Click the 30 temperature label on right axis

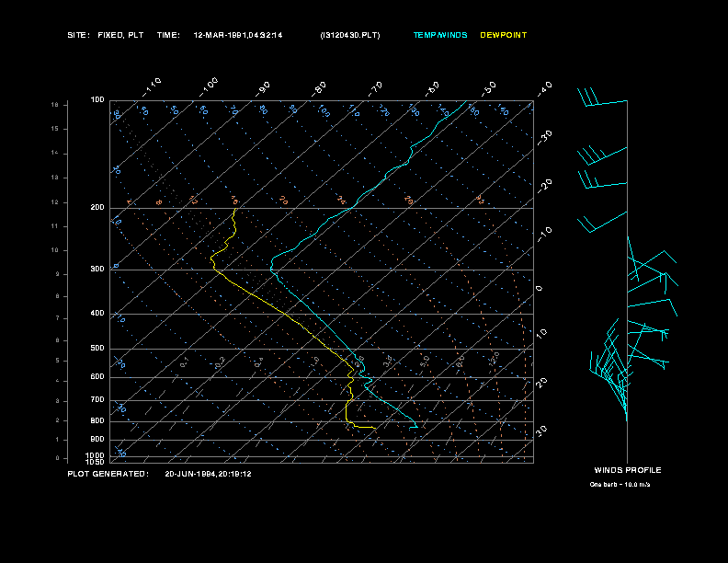click(x=541, y=431)
